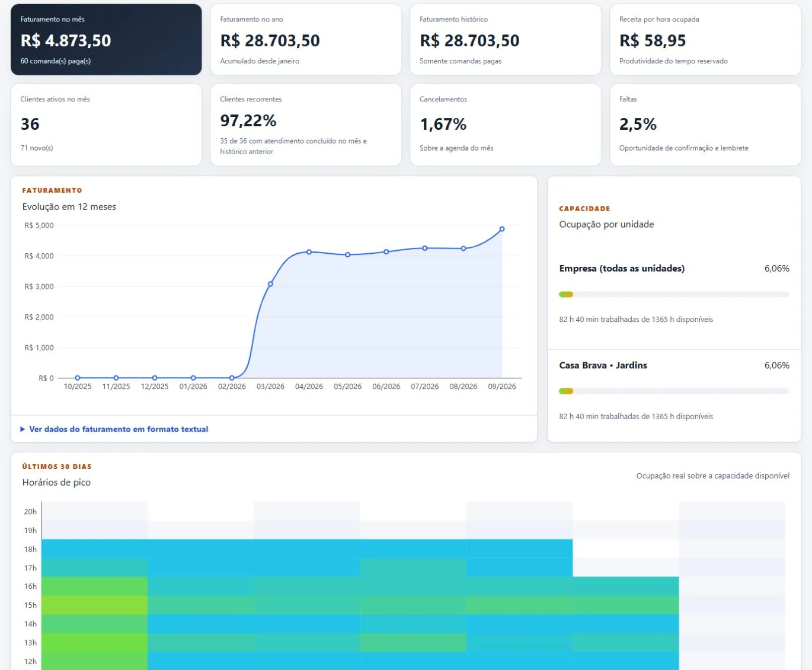The image size is (812, 670).
Task: Click Receita por hora ocupada value R$ 58,95
Action: tap(653, 40)
